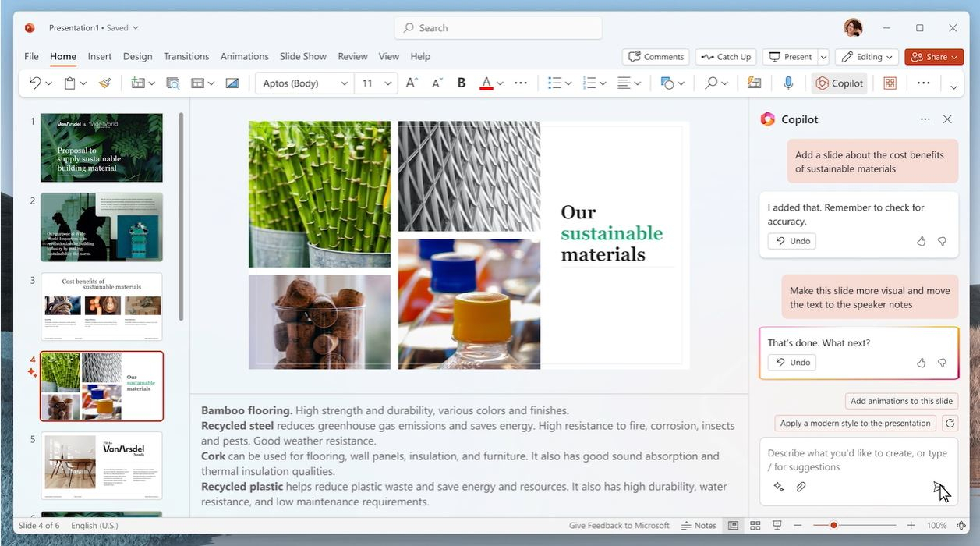
Task: Open ribbon overflow ellipsis menu
Action: [x=923, y=83]
